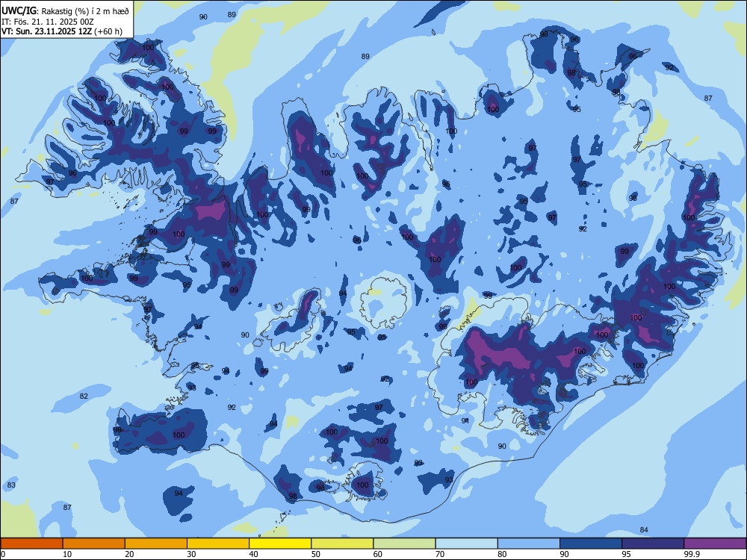Click the legend tick label '70'
747x560 pixels.
(440, 554)
